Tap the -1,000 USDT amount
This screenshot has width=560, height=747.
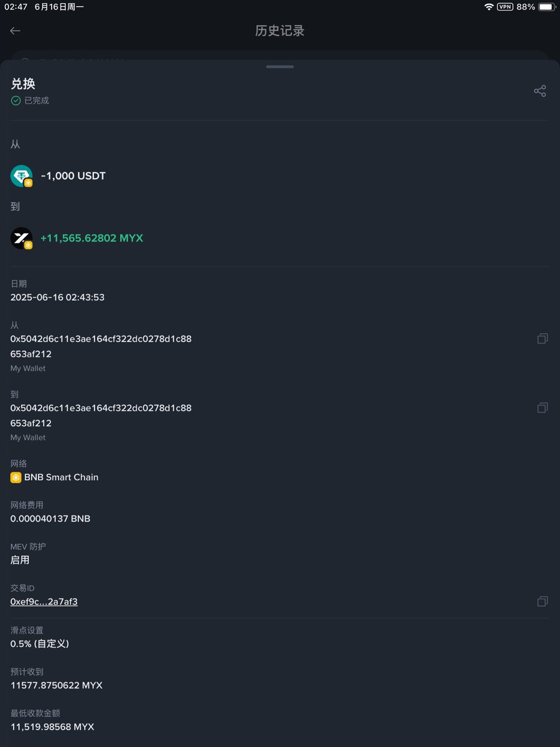tap(73, 176)
